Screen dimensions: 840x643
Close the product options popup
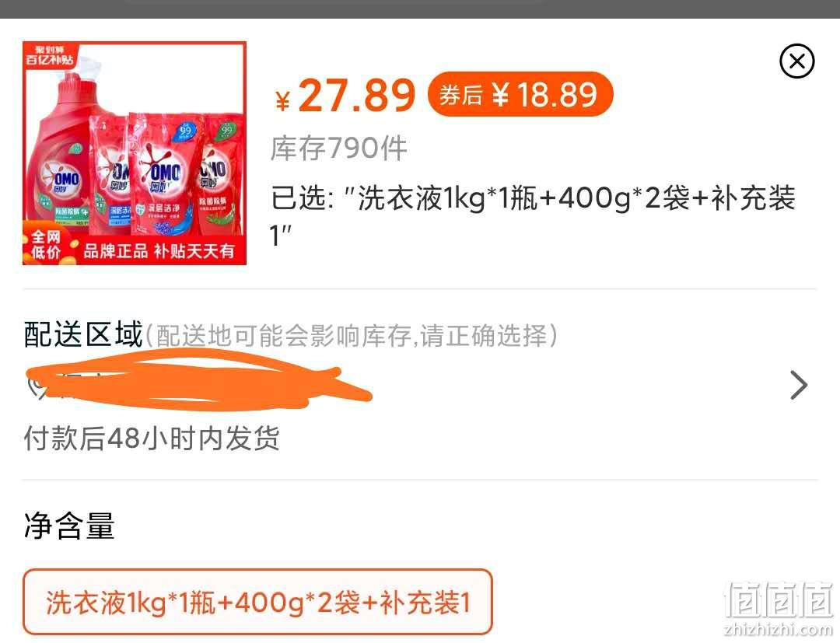(796, 61)
